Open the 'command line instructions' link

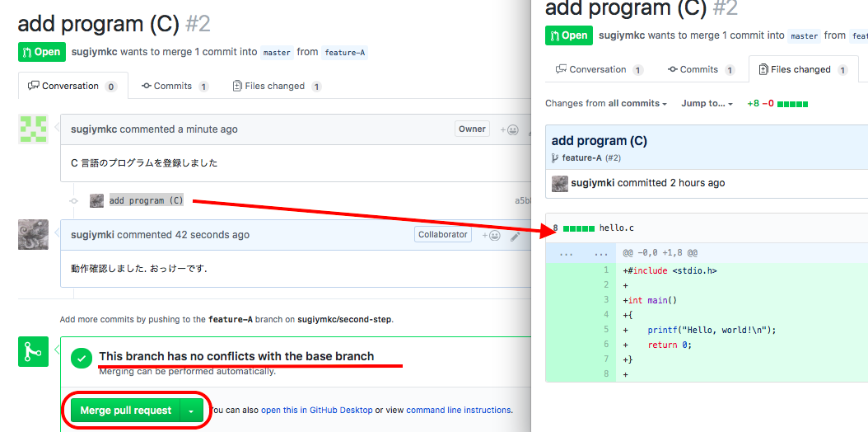coord(458,411)
